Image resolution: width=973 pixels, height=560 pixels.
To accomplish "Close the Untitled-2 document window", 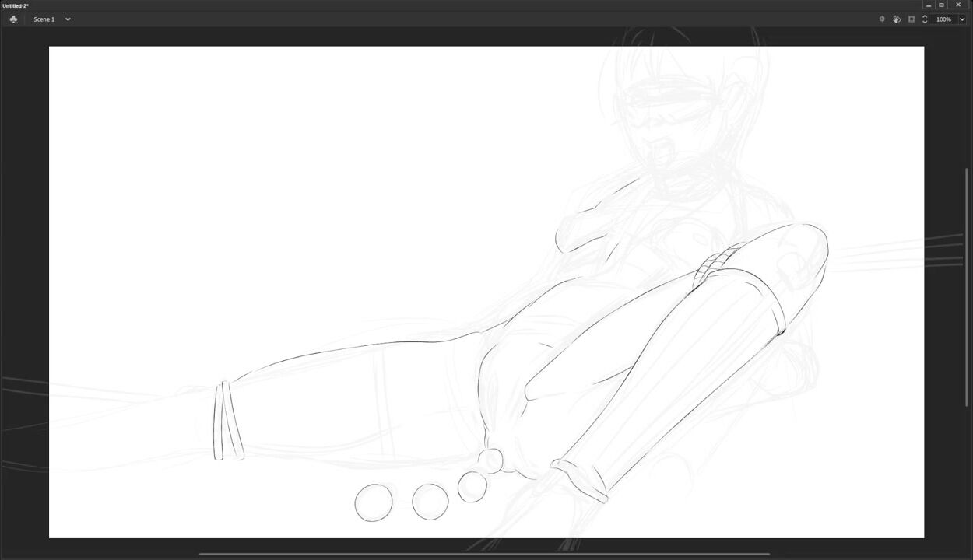I will point(958,5).
